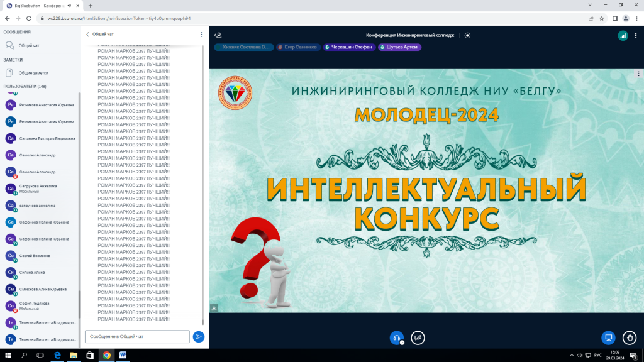Close the BigBlueButton browser tab
Viewport: 644px width, 362px height.
[x=77, y=6]
